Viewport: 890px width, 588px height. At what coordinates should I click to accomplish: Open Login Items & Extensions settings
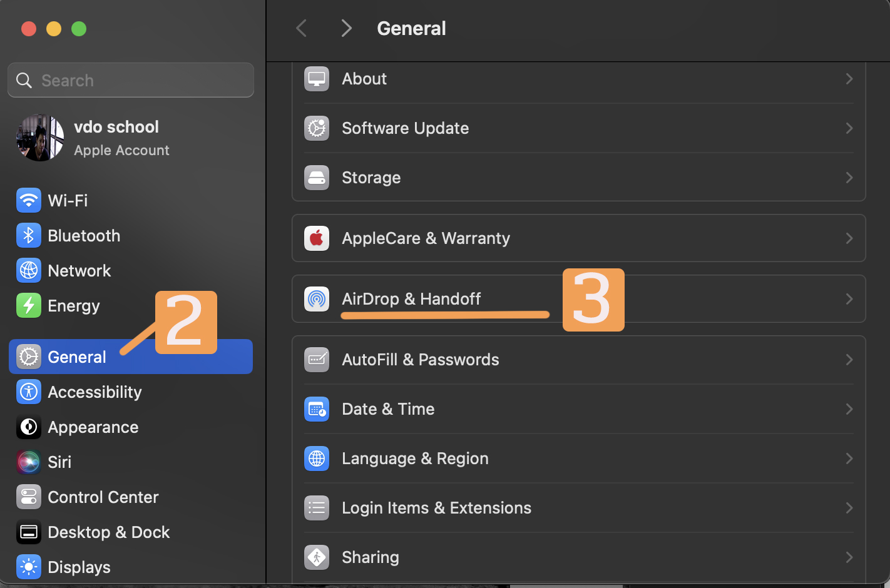pyautogui.click(x=579, y=508)
